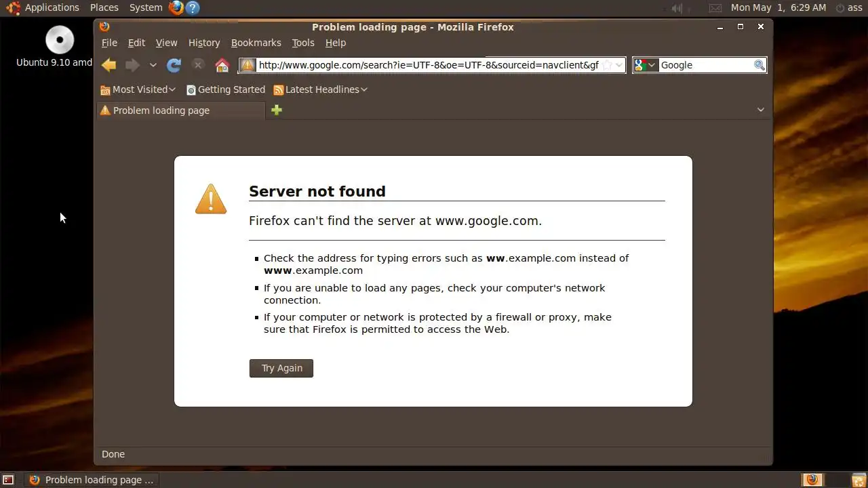Image resolution: width=868 pixels, height=488 pixels.
Task: Click the date and time clock
Action: click(x=778, y=7)
